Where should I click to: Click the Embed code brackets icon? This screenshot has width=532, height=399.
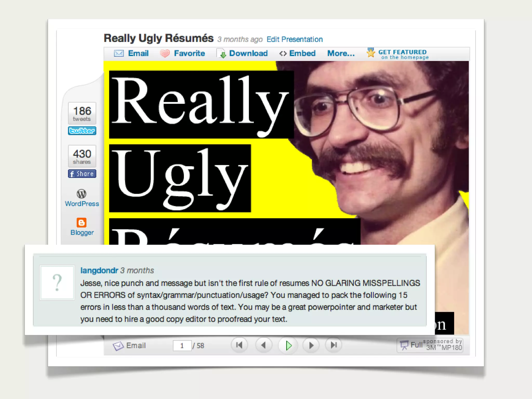pos(283,54)
